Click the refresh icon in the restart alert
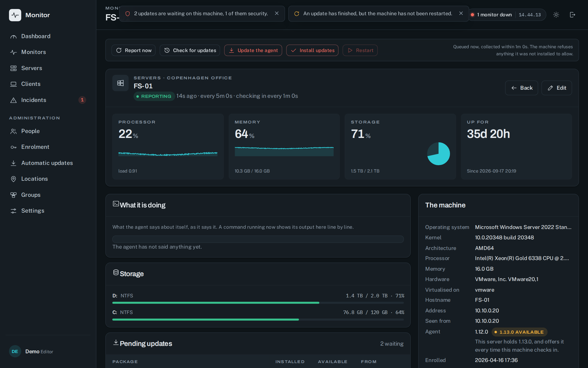Image resolution: width=588 pixels, height=368 pixels. [297, 14]
